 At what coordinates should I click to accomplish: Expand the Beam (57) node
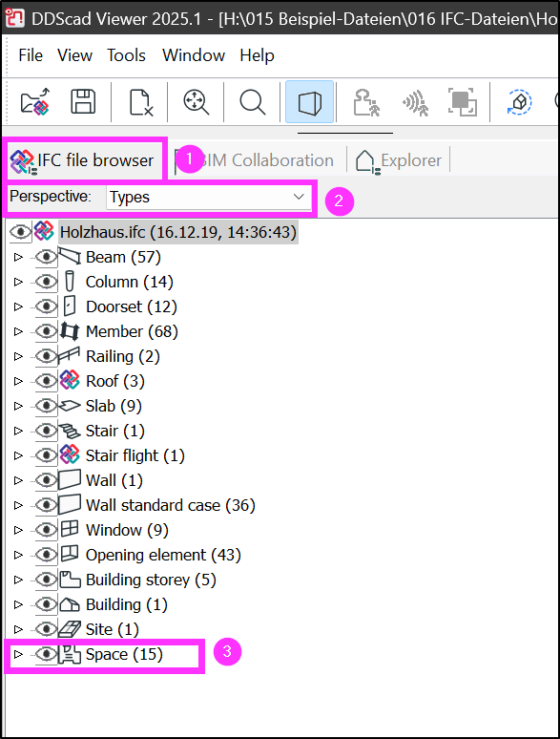coord(18,258)
